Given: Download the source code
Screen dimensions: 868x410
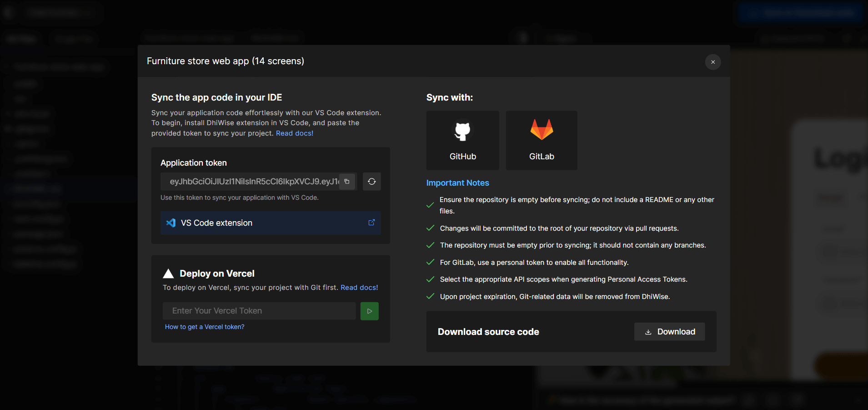Looking at the screenshot, I should coord(670,332).
